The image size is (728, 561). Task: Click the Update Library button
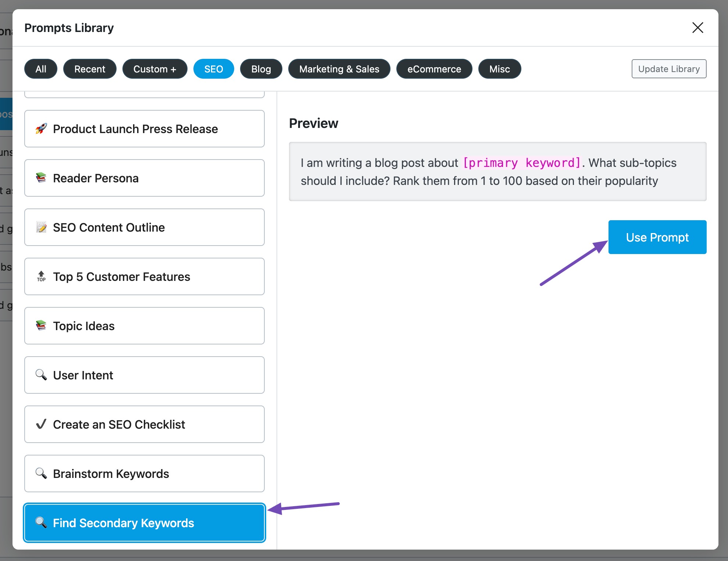pyautogui.click(x=669, y=69)
